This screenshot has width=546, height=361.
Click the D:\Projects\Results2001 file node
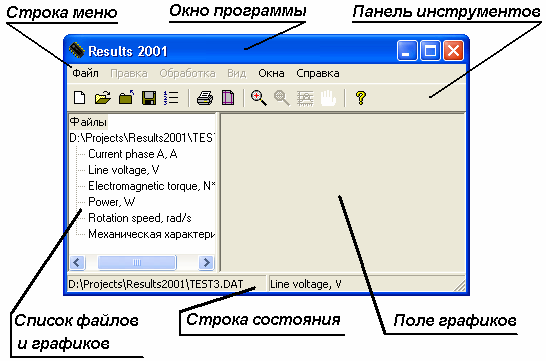tap(142, 138)
